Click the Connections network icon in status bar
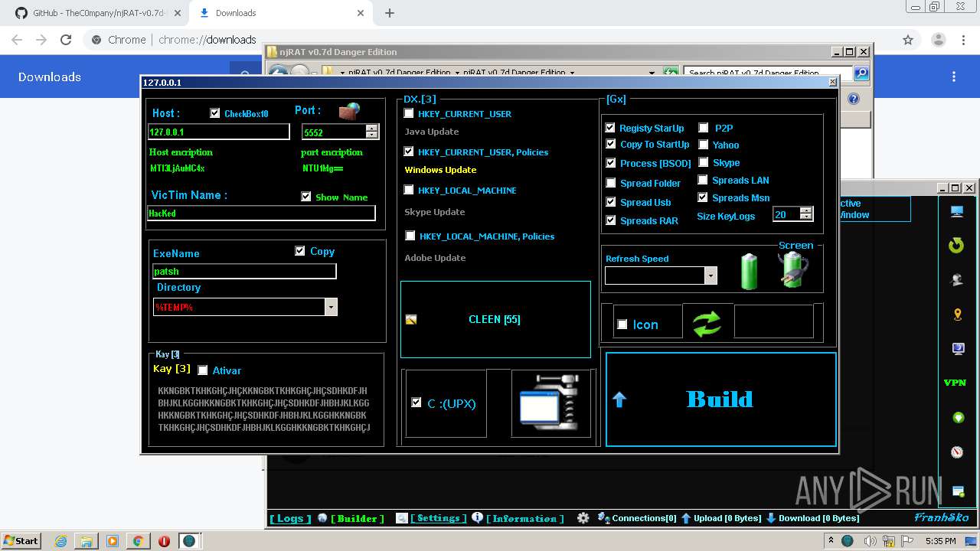The width and height of the screenshot is (980, 551). coord(603,518)
